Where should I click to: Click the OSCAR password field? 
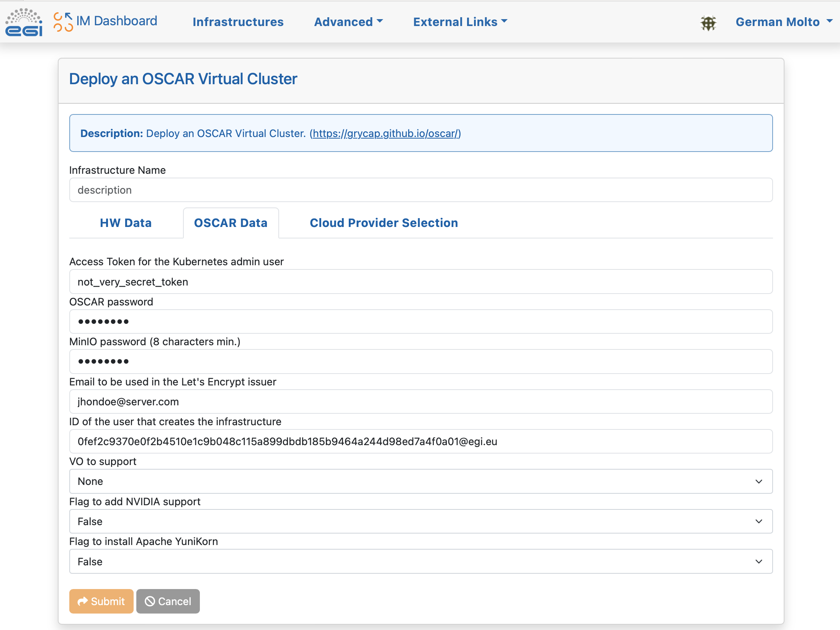point(420,322)
